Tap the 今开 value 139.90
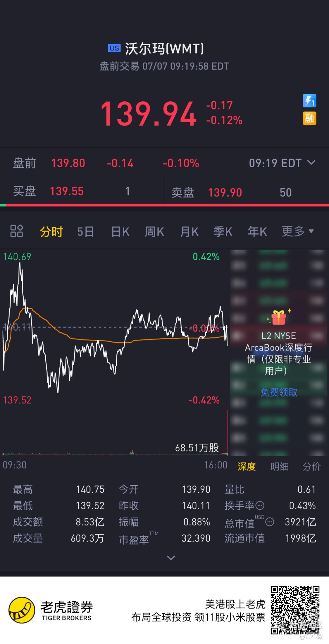Image resolution: width=329 pixels, height=644 pixels. coord(196,489)
